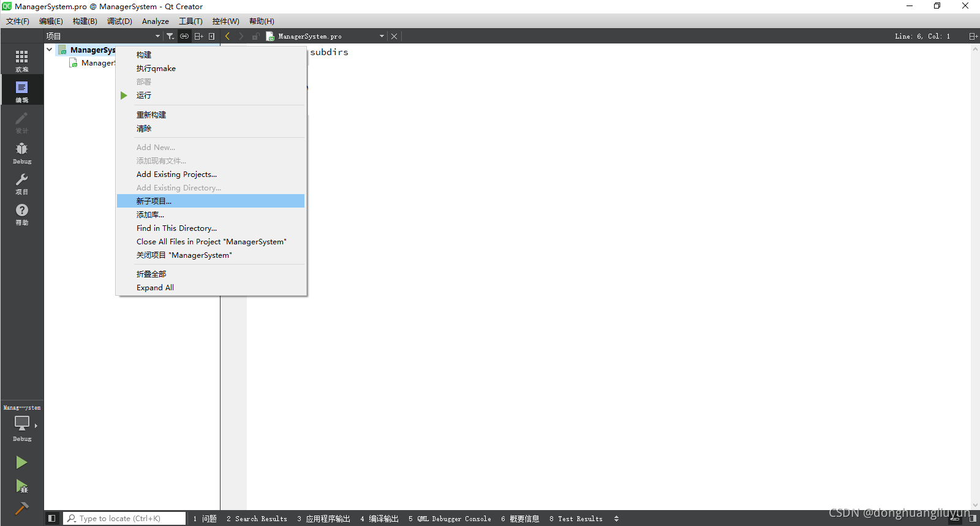Image resolution: width=980 pixels, height=526 pixels.
Task: Select 新子项目... menu entry
Action: coord(211,201)
